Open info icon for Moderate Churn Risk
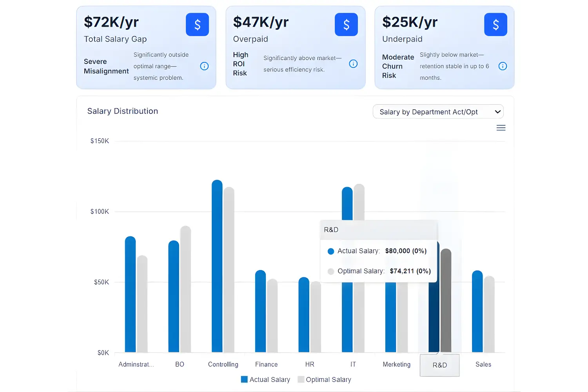The height and width of the screenshot is (392, 588). click(x=503, y=66)
